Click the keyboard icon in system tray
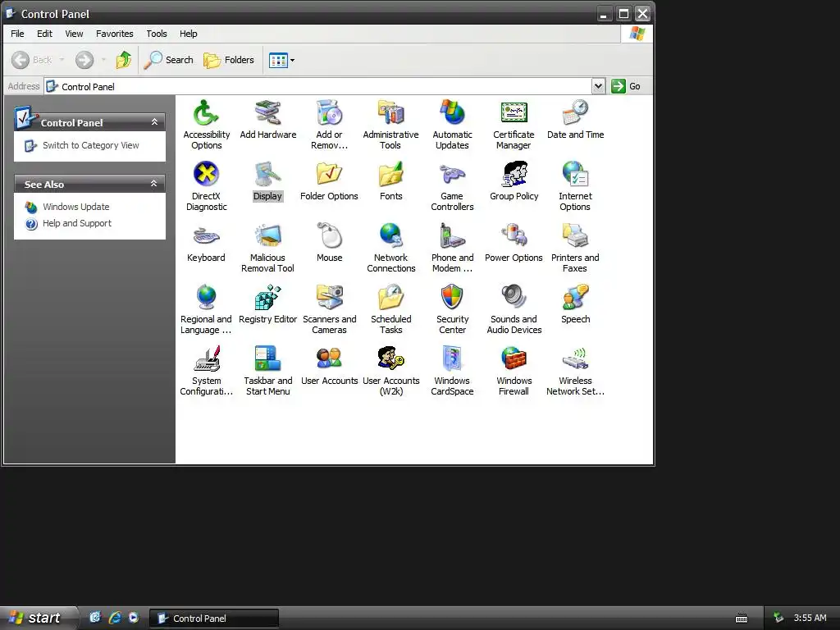The height and width of the screenshot is (630, 840). click(x=742, y=619)
